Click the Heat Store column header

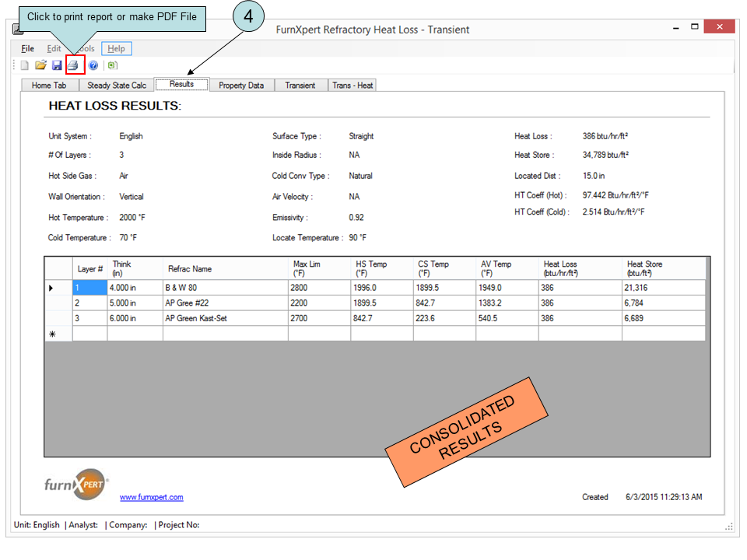(x=664, y=268)
